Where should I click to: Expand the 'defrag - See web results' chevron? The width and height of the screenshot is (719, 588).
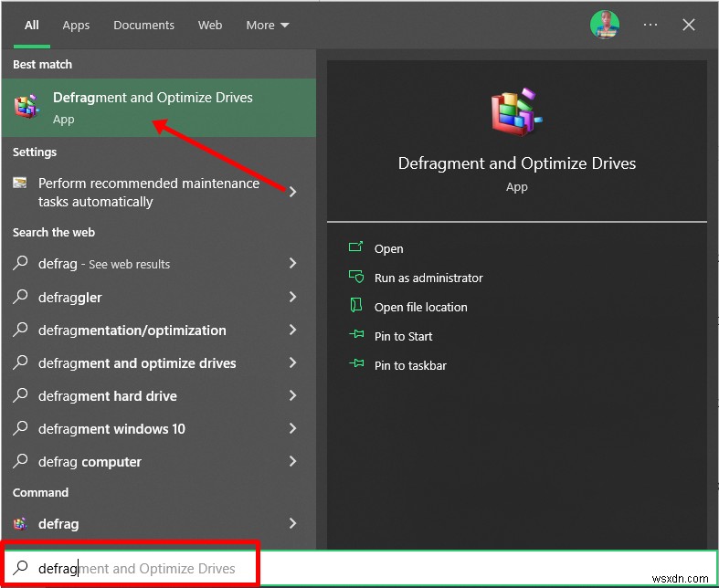tap(292, 263)
